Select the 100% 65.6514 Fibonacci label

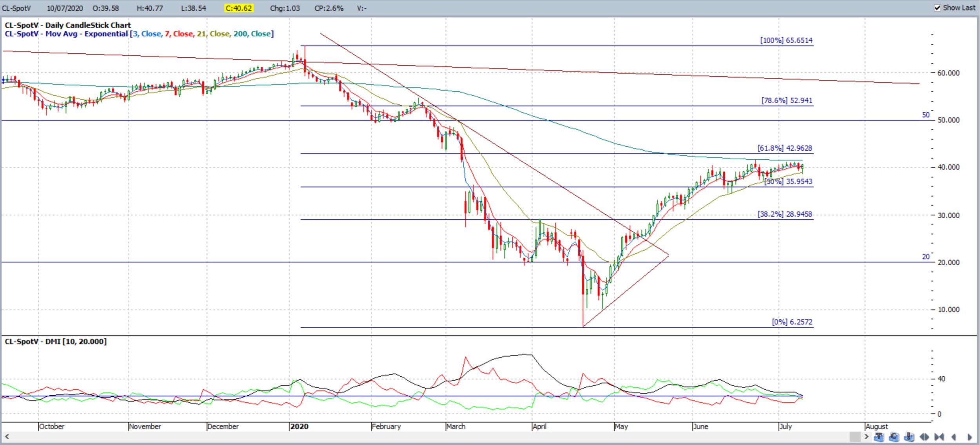[786, 40]
